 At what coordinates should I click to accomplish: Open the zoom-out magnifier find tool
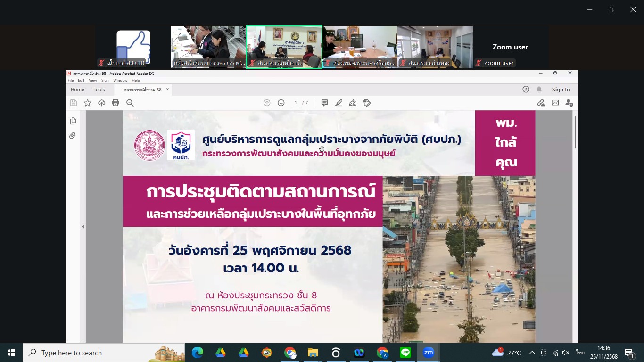tap(130, 103)
